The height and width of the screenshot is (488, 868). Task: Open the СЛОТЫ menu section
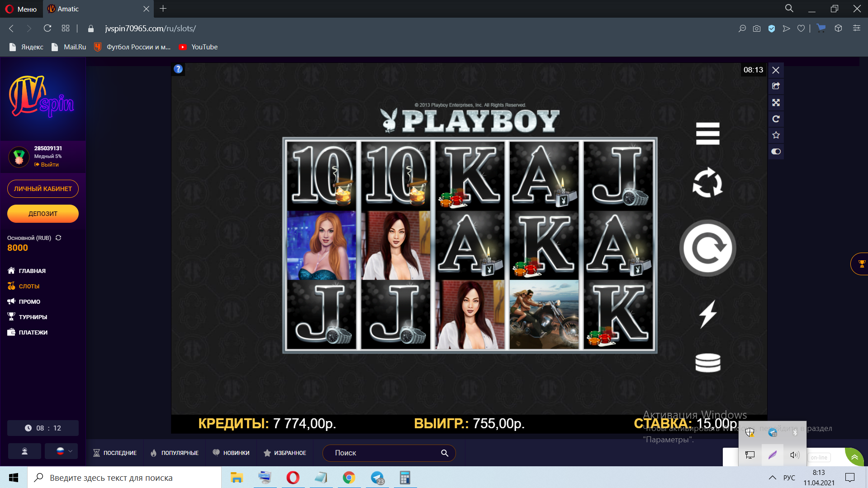point(29,286)
